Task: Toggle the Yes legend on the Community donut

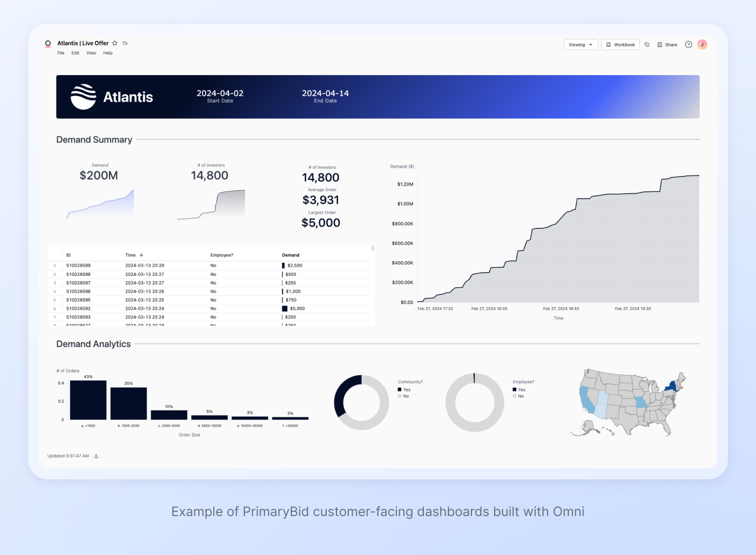Action: click(404, 389)
